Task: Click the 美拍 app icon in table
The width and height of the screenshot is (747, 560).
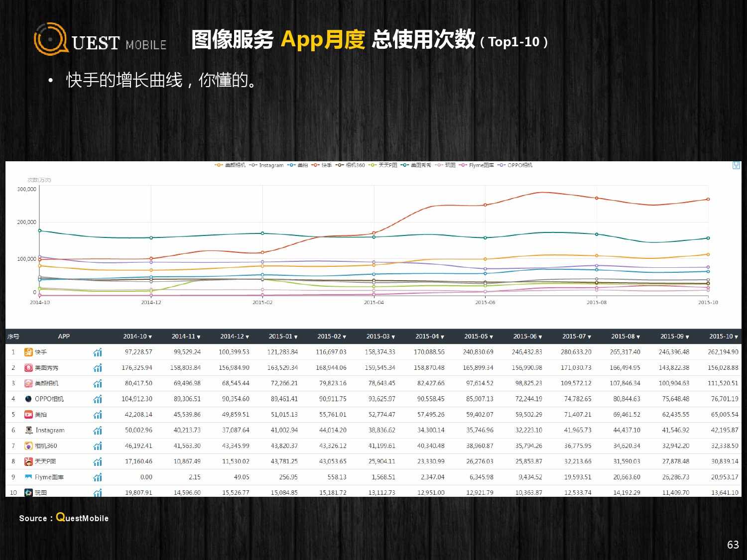Action: tap(28, 415)
